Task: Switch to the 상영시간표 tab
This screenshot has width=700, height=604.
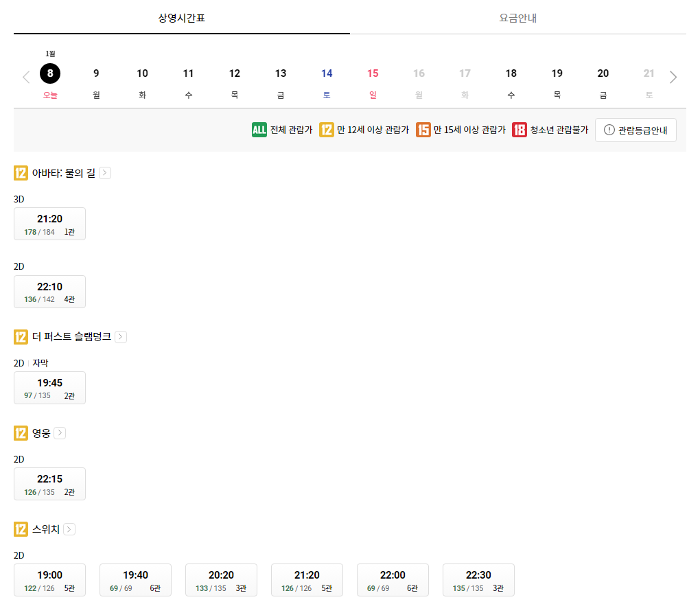Action: (182, 18)
